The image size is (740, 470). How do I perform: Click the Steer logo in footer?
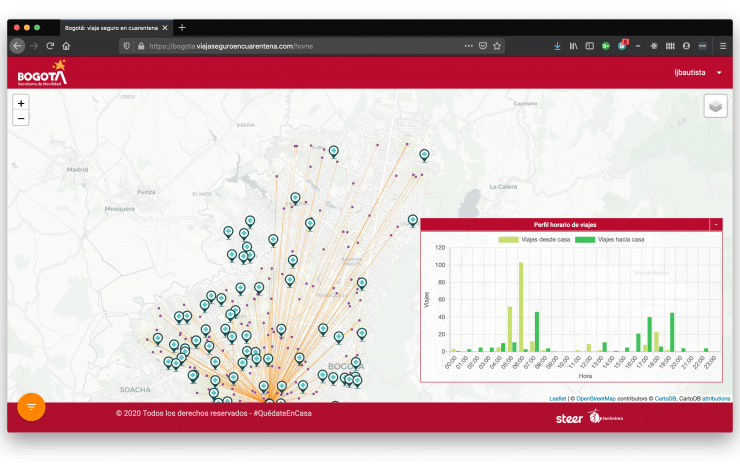[569, 419]
